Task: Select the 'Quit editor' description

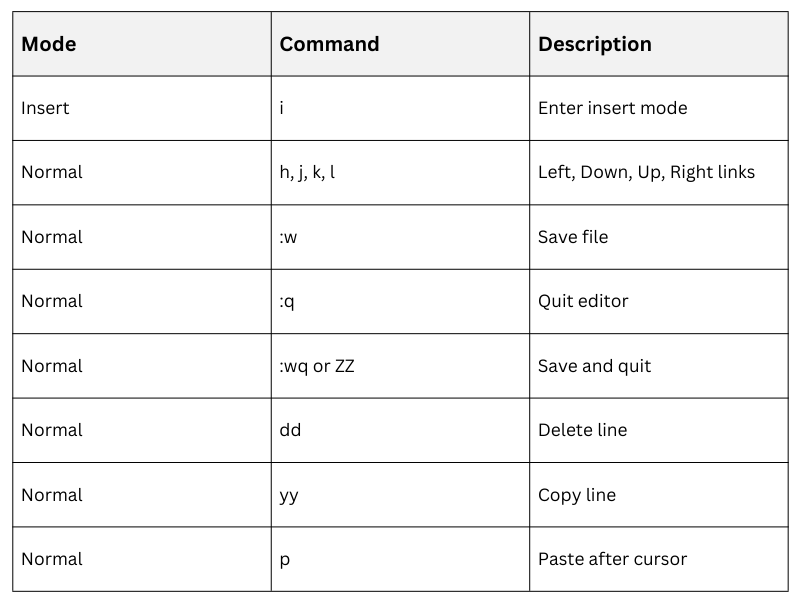Action: [x=583, y=301]
